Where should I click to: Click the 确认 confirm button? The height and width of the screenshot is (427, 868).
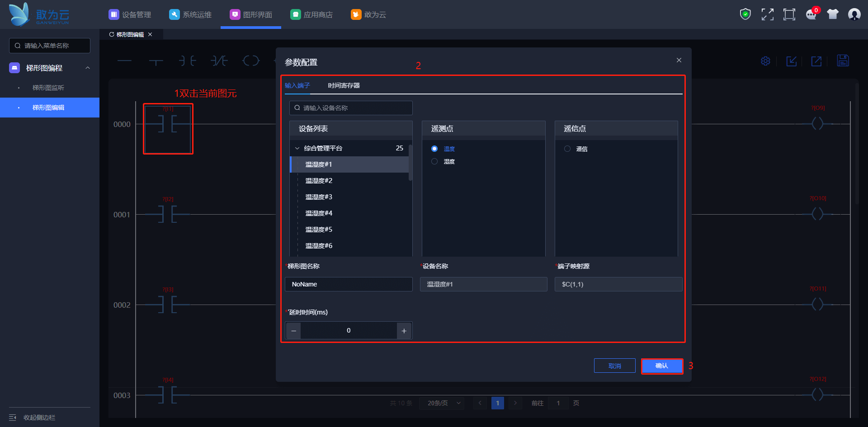tap(662, 366)
